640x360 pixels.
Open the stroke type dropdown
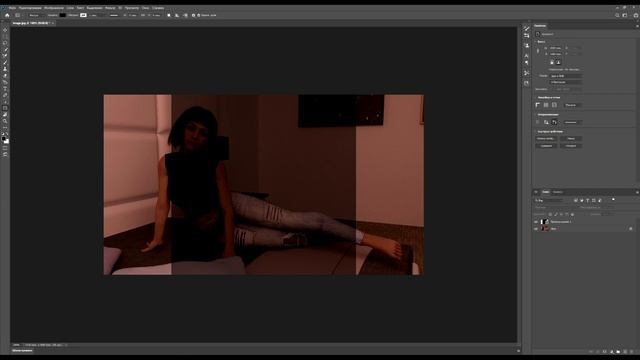[x=114, y=15]
